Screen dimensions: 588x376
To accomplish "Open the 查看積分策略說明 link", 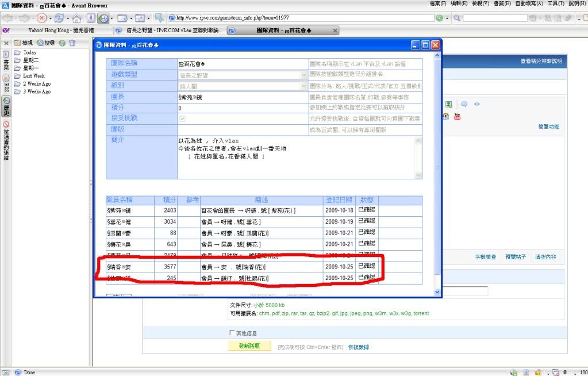I will click(541, 61).
